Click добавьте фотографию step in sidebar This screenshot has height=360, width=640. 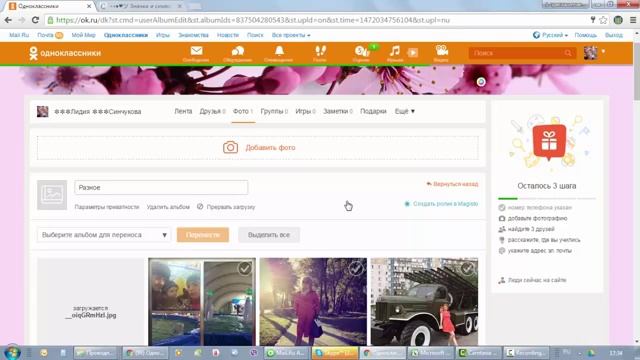coord(537,218)
